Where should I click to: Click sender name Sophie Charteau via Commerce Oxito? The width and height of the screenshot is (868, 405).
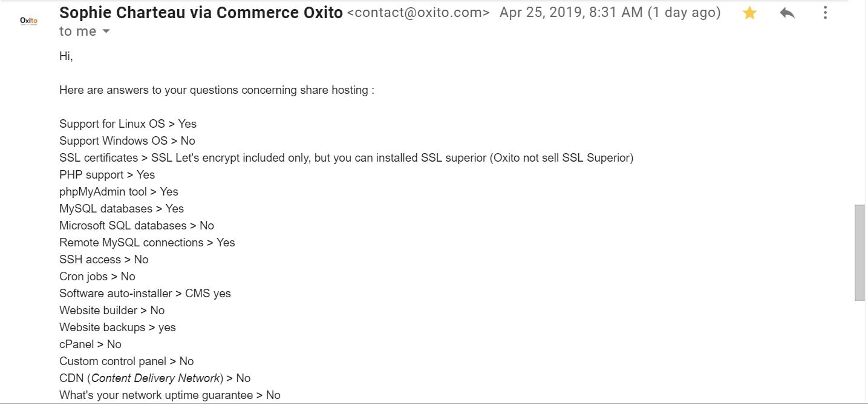click(201, 13)
